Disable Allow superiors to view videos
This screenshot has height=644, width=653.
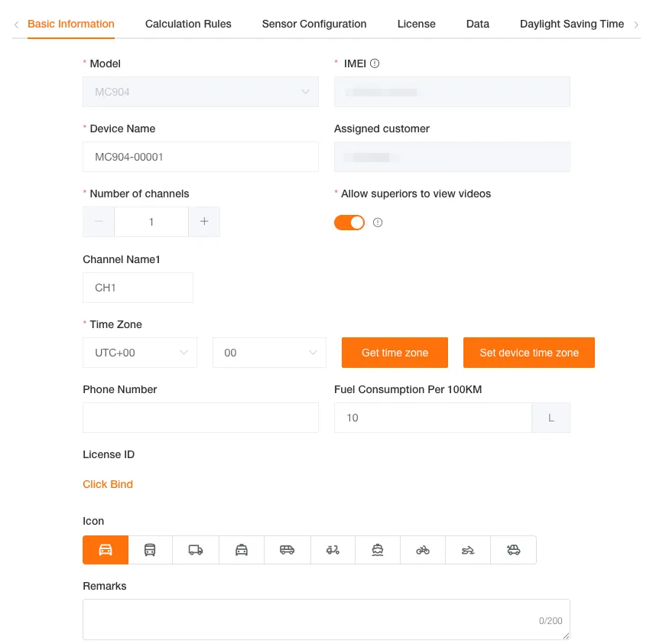point(349,223)
